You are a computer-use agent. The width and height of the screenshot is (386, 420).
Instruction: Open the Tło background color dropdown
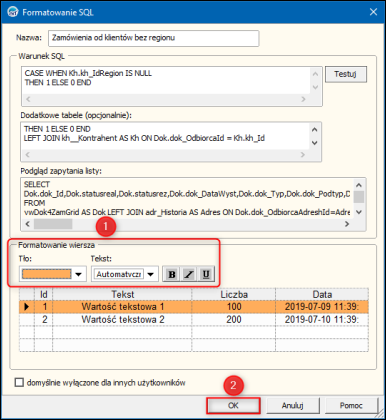point(78,274)
